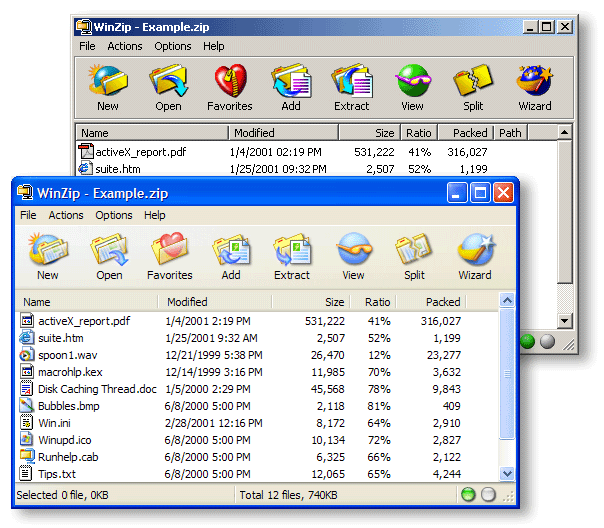Click scroll up arrow in front window
The image size is (604, 528).
click(507, 300)
